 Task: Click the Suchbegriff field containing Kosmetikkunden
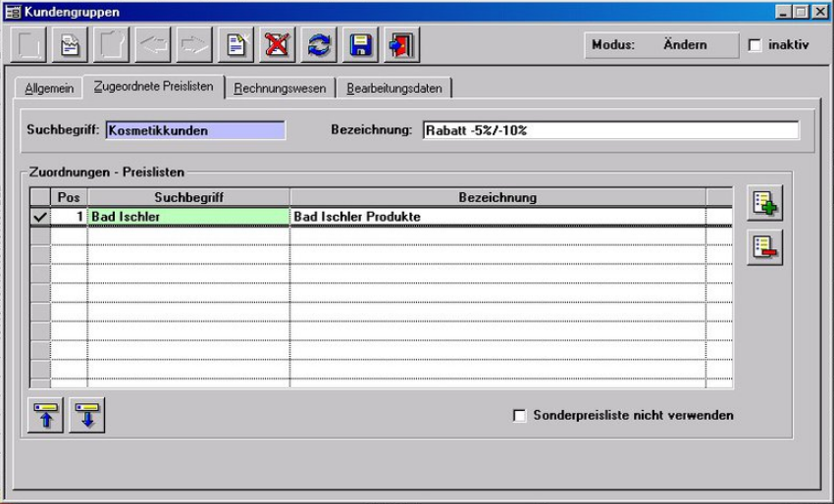coord(194,130)
